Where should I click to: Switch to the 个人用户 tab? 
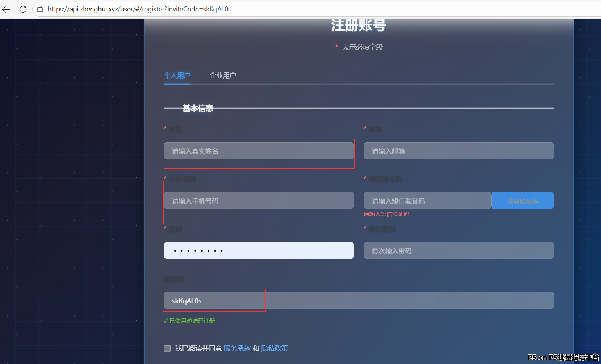point(177,75)
